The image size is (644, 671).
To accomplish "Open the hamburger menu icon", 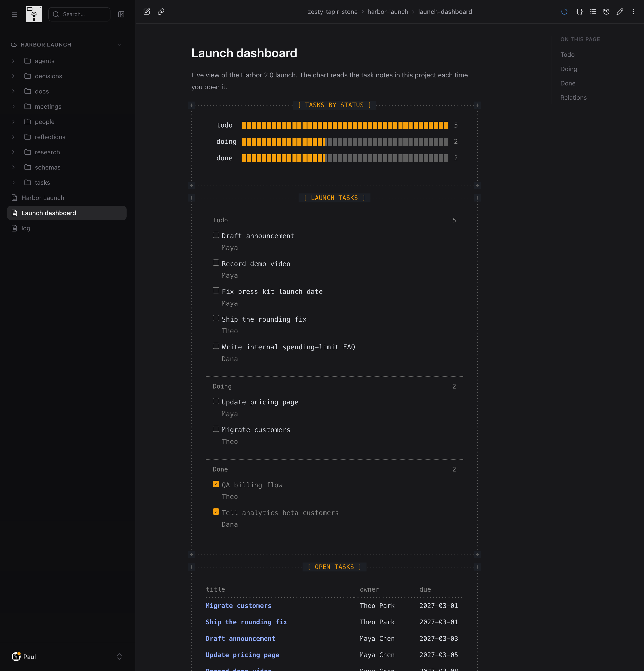I will click(14, 14).
